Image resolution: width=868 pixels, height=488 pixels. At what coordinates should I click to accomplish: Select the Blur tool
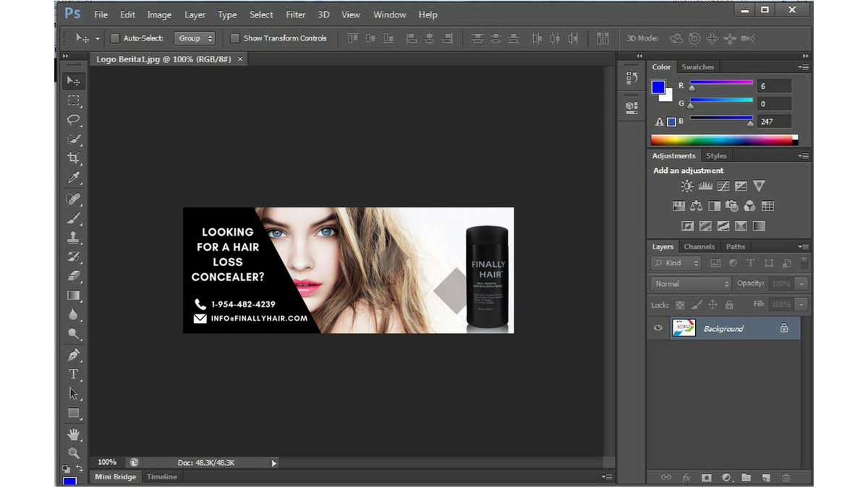pyautogui.click(x=74, y=314)
